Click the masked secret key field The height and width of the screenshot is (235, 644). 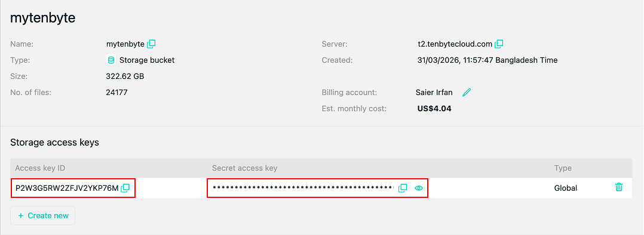click(x=303, y=188)
